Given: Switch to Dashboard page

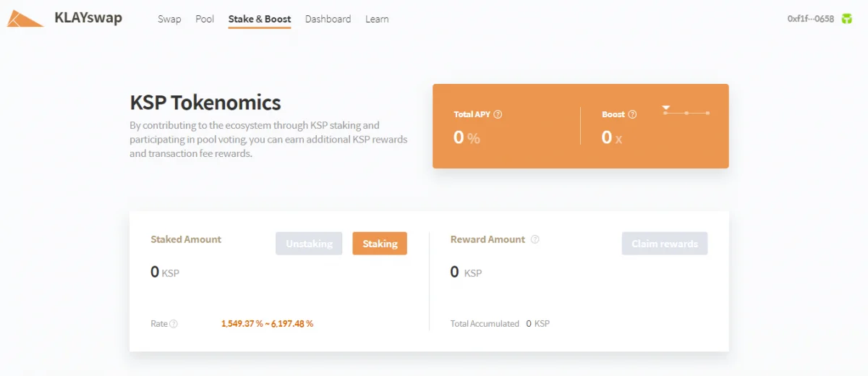Looking at the screenshot, I should pyautogui.click(x=328, y=19).
